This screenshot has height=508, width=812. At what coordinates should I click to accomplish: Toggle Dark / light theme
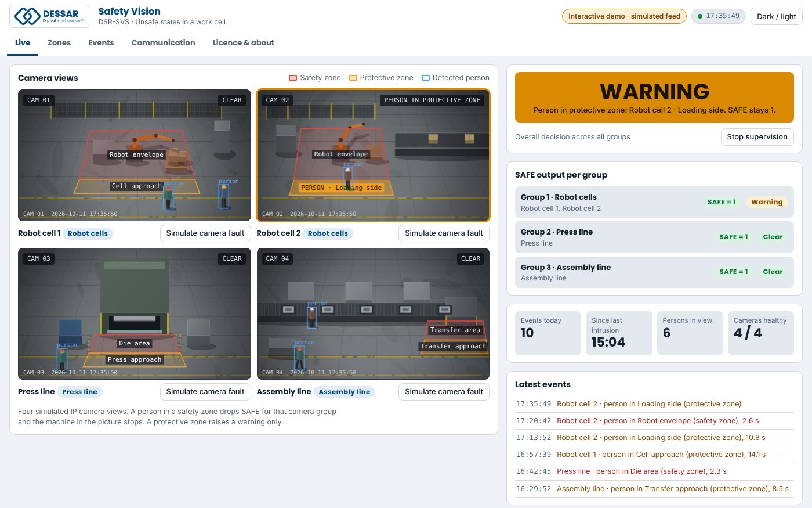777,16
